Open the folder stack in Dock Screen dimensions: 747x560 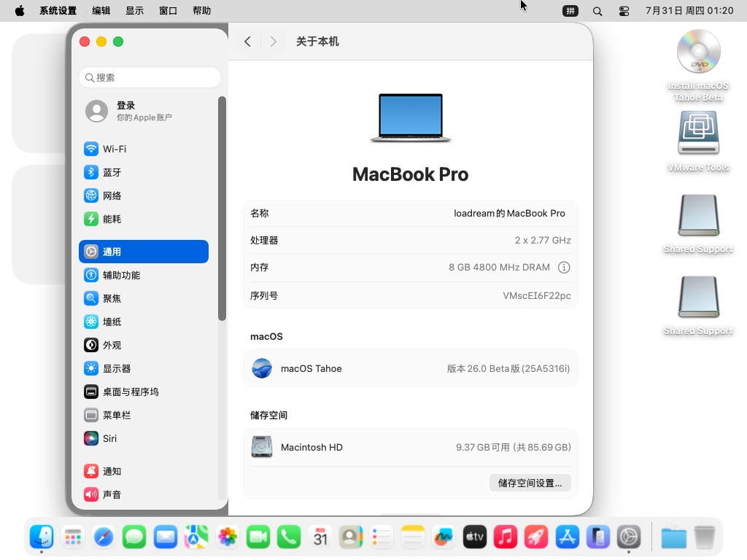point(673,537)
